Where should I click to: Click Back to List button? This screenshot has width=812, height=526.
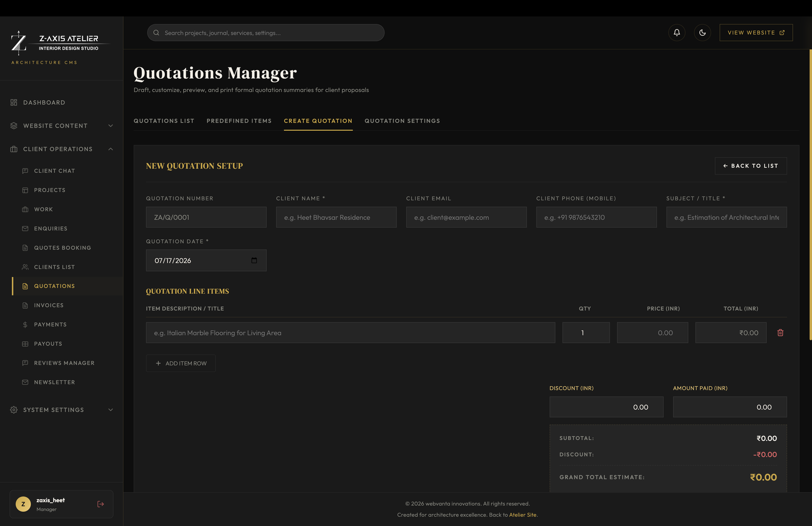coord(751,166)
